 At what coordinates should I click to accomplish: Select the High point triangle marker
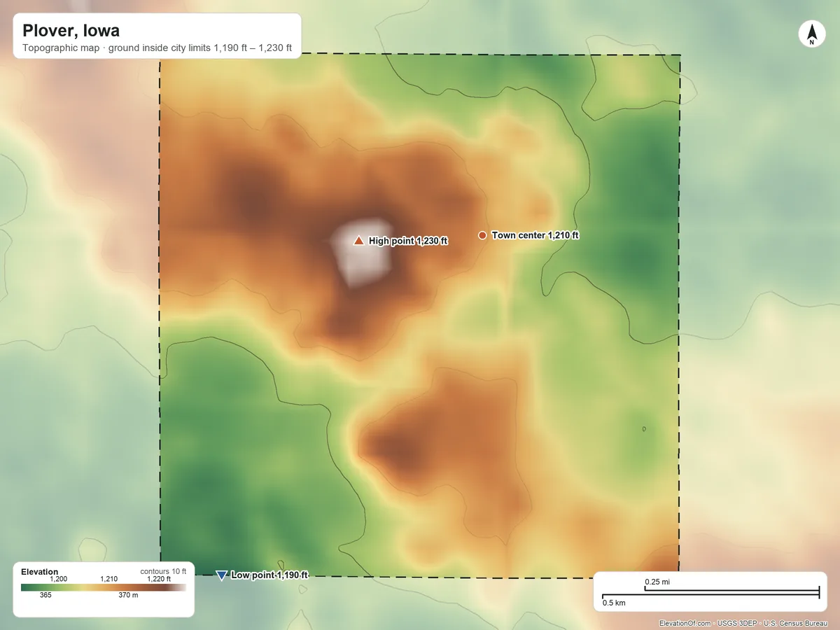[358, 241]
